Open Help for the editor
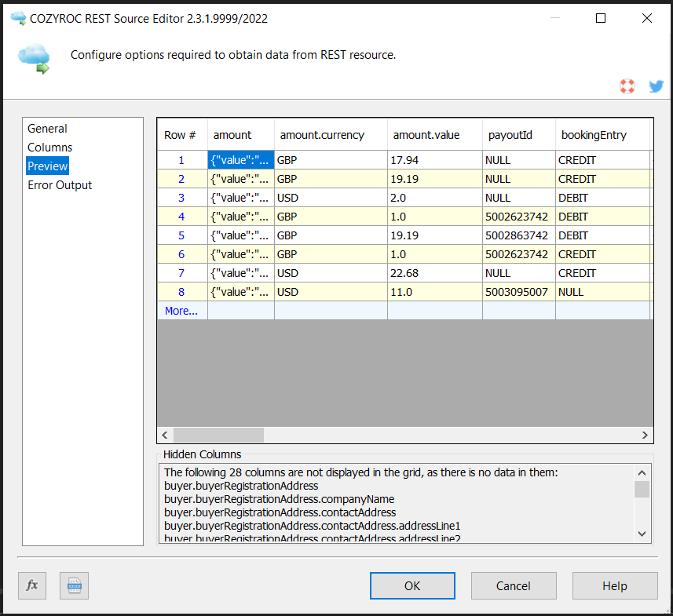This screenshot has width=673, height=616. (614, 585)
